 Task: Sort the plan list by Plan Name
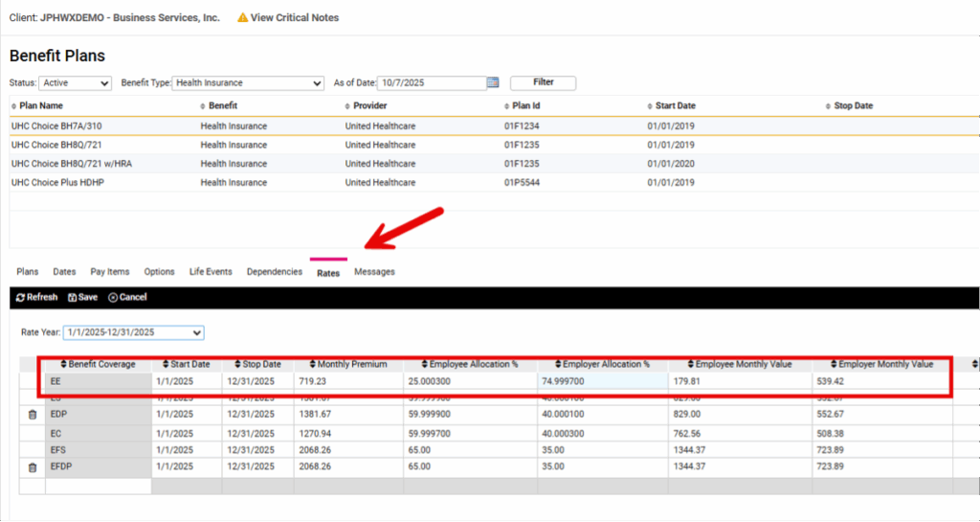[41, 106]
